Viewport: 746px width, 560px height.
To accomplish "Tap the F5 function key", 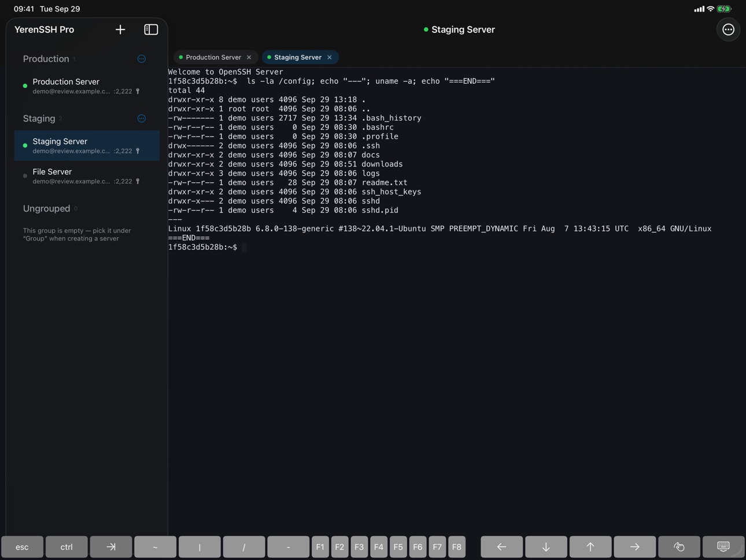I will (x=398, y=547).
